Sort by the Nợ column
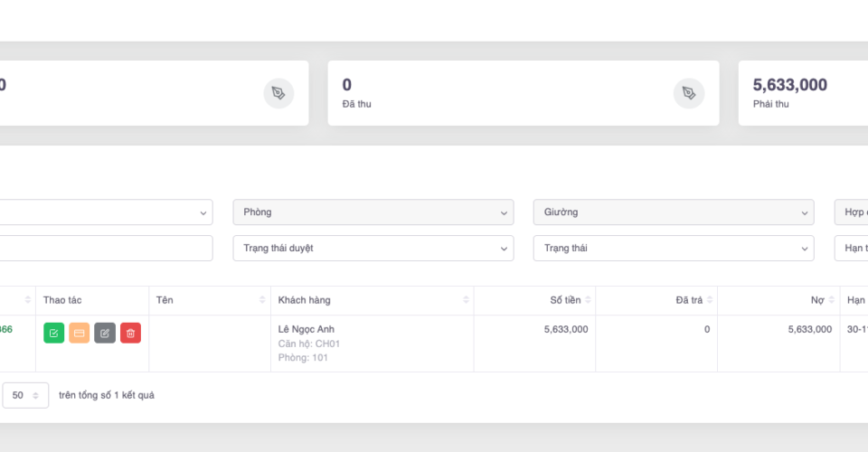 pyautogui.click(x=832, y=300)
